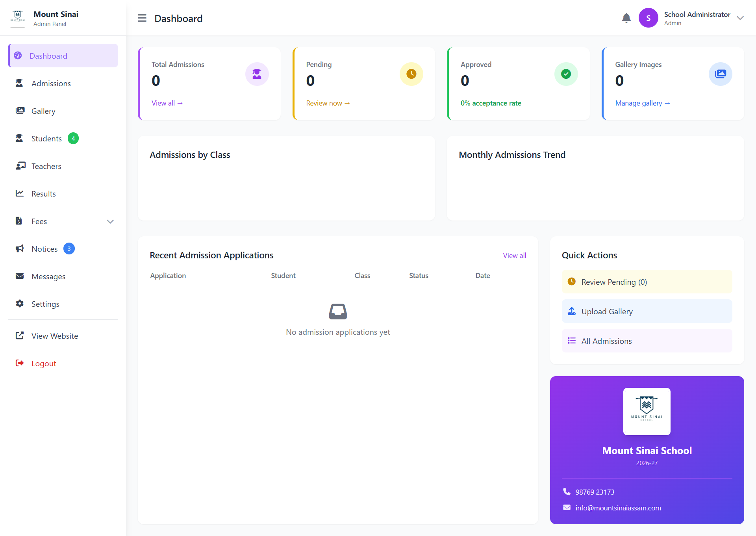
Task: Toggle the hamburger sidebar menu icon
Action: tap(142, 18)
